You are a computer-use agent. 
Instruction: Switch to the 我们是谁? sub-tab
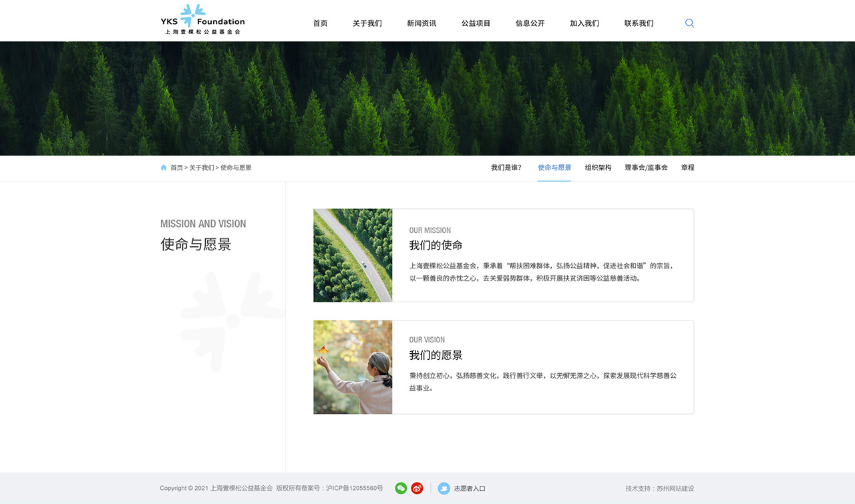pyautogui.click(x=506, y=168)
